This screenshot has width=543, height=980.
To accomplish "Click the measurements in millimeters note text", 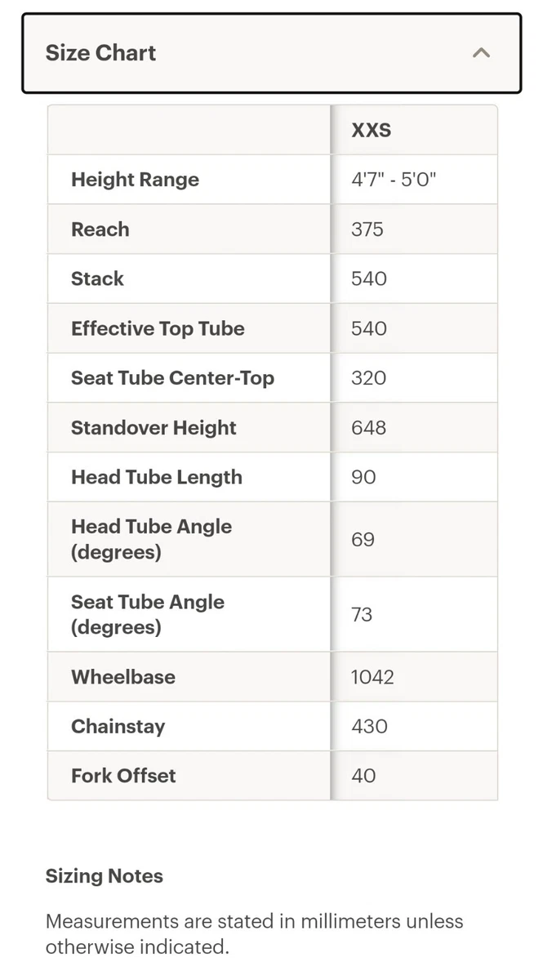I will [x=255, y=934].
